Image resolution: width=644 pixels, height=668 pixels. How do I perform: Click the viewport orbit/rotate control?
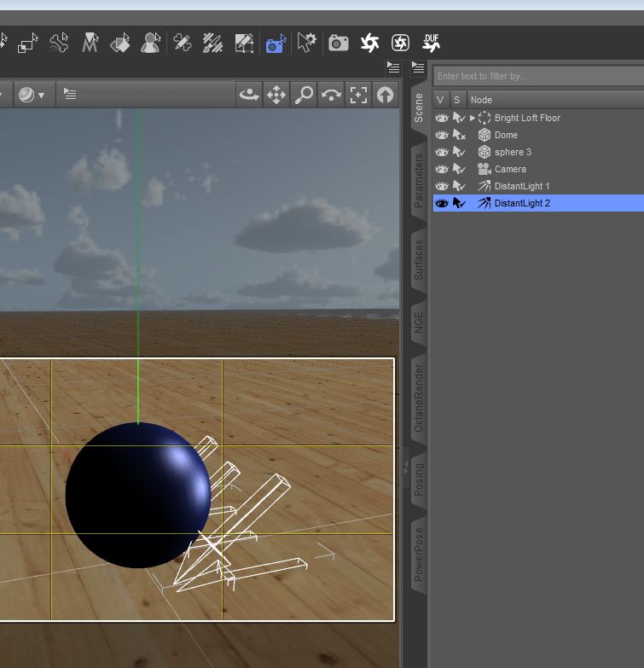249,95
